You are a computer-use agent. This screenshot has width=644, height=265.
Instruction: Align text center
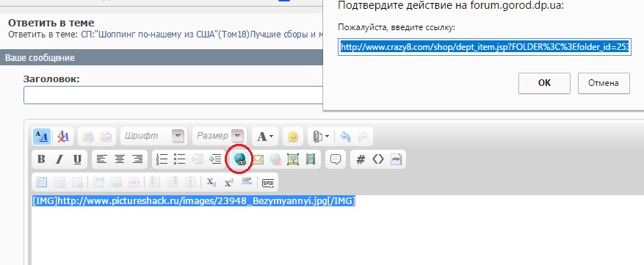tap(120, 159)
